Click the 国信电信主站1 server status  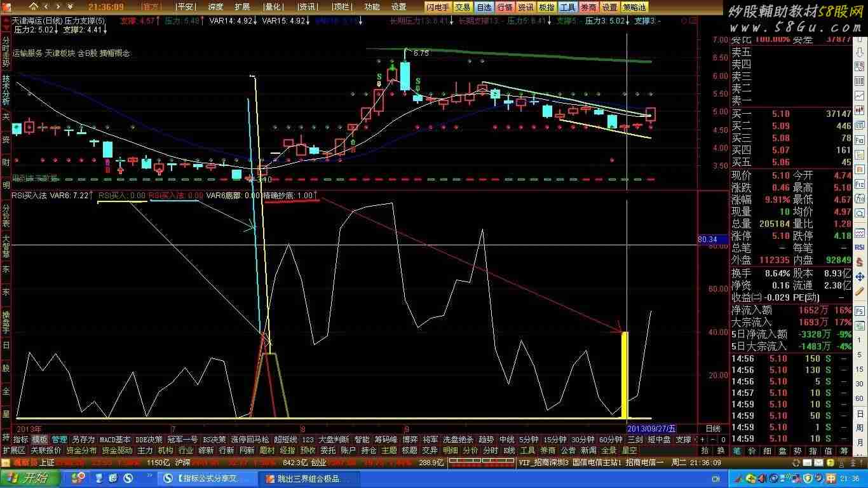pyautogui.click(x=597, y=463)
